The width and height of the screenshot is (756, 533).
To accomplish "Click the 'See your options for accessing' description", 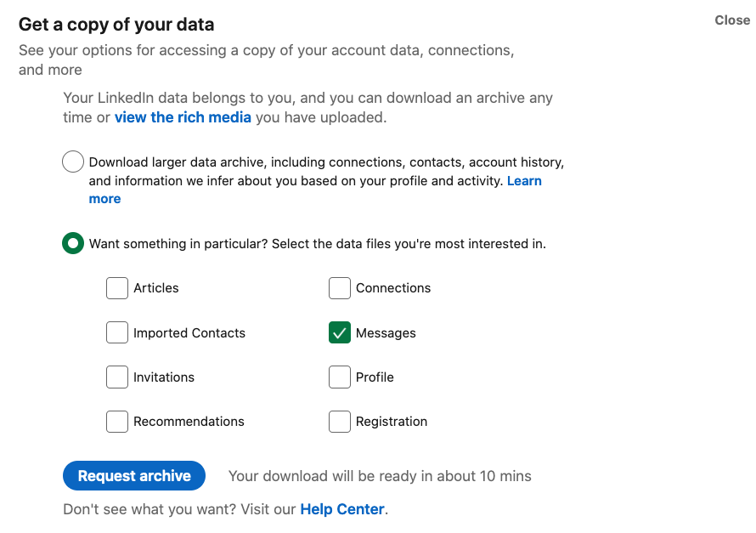I will (x=266, y=60).
